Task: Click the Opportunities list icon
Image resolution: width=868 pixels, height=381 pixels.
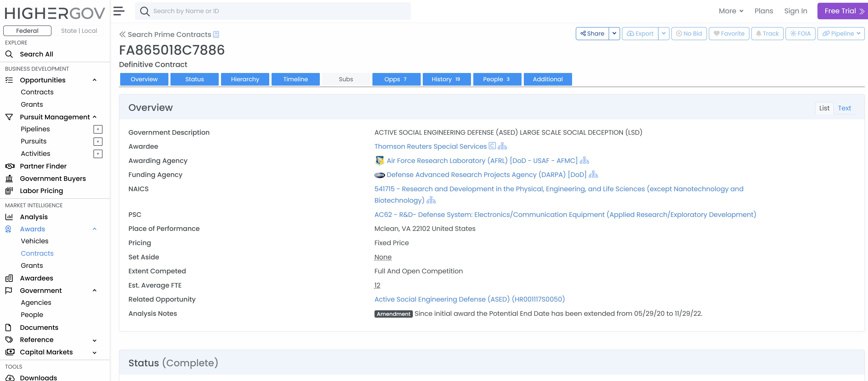Action: coord(9,80)
